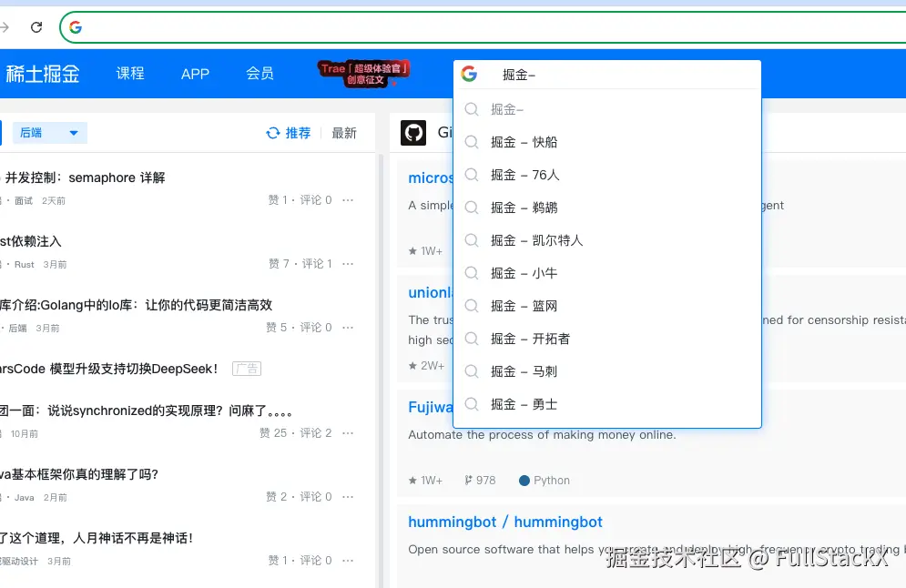Click the magnifier icon beside 掘金 - 勇士
The image size is (906, 588).
pos(472,403)
